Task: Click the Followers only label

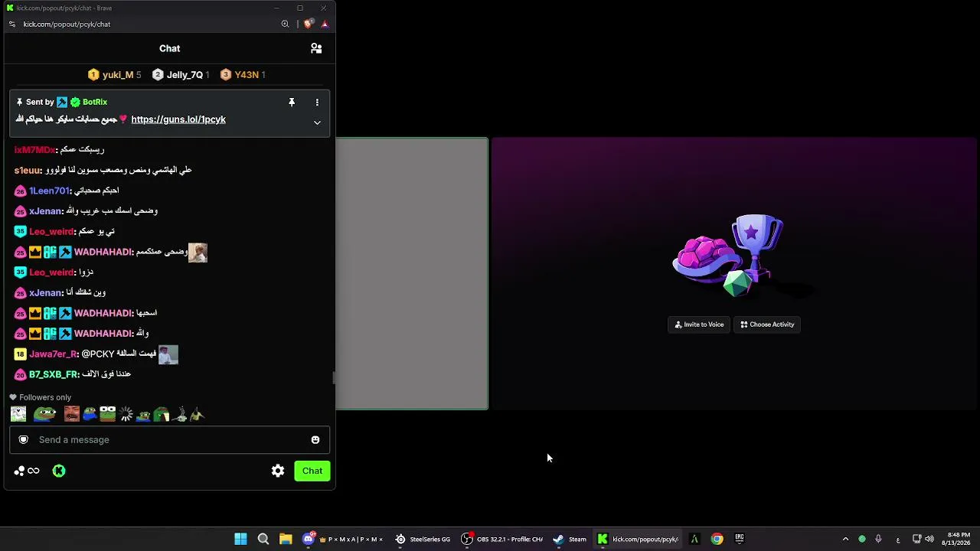Action: click(45, 397)
